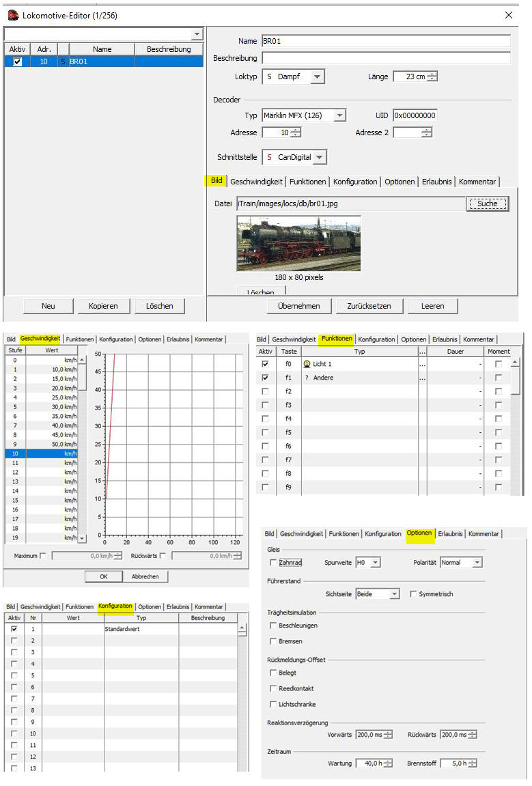Click the steam type icon beside BR01
The image size is (532, 786).
point(64,61)
